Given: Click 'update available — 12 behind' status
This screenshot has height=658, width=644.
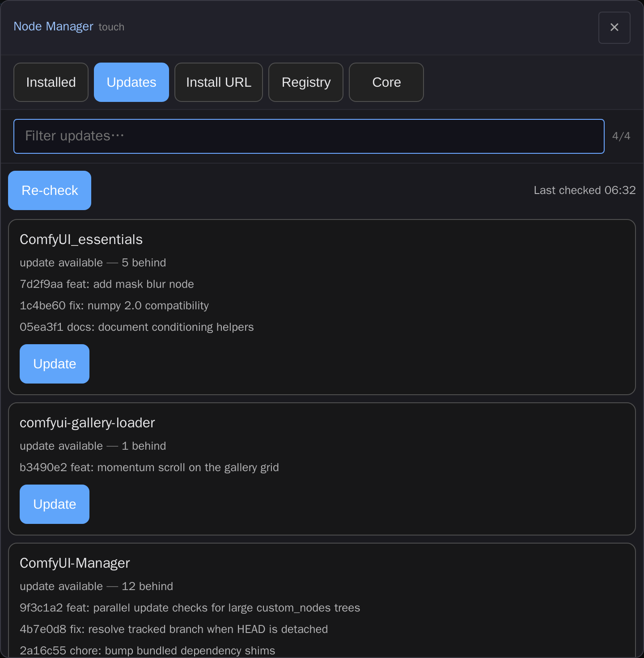Looking at the screenshot, I should coord(97,586).
